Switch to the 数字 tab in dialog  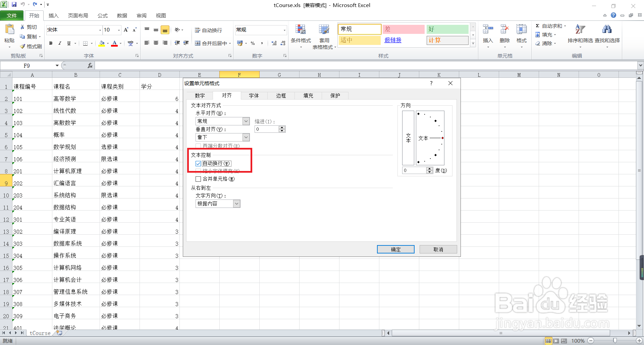(x=200, y=96)
